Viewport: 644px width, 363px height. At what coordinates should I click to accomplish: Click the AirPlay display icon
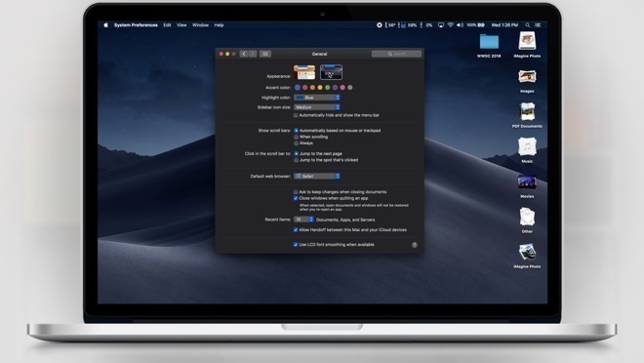(x=441, y=25)
